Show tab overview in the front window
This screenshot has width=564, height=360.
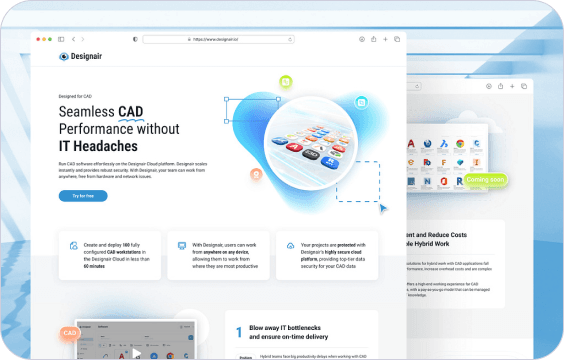click(397, 39)
